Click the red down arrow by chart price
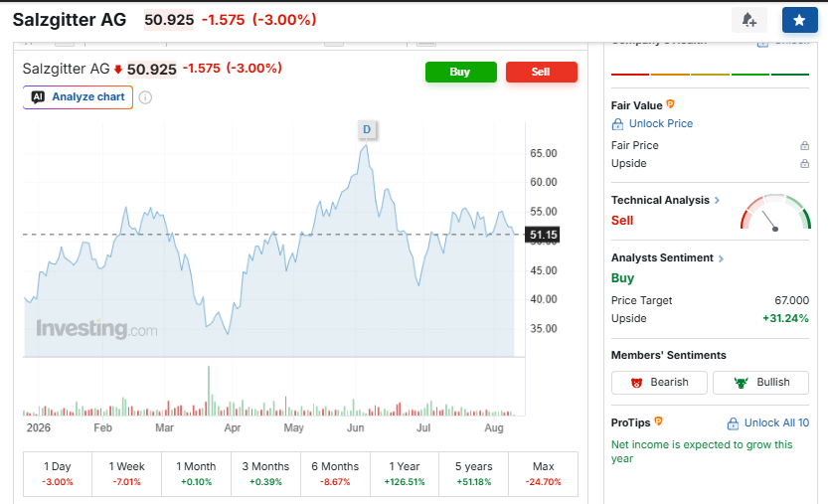The width and height of the screenshot is (828, 504). (118, 70)
